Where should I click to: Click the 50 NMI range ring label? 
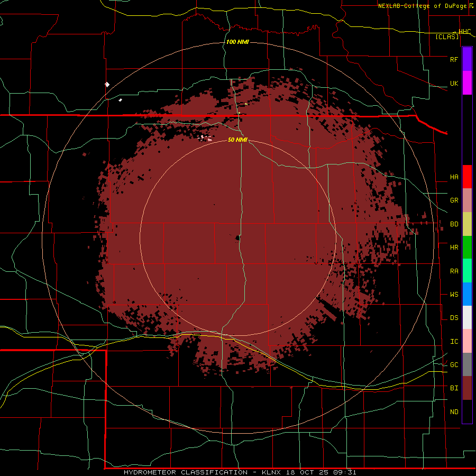(237, 140)
